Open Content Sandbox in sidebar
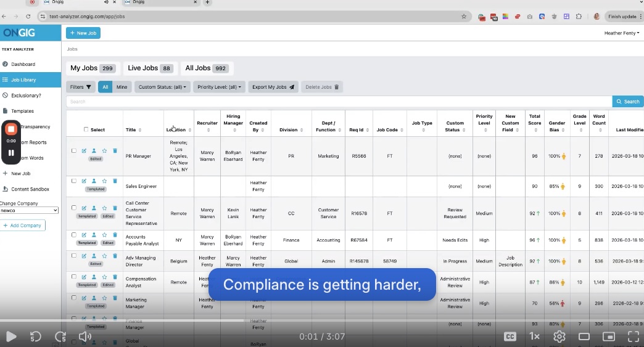Image resolution: width=644 pixels, height=347 pixels. [30, 189]
